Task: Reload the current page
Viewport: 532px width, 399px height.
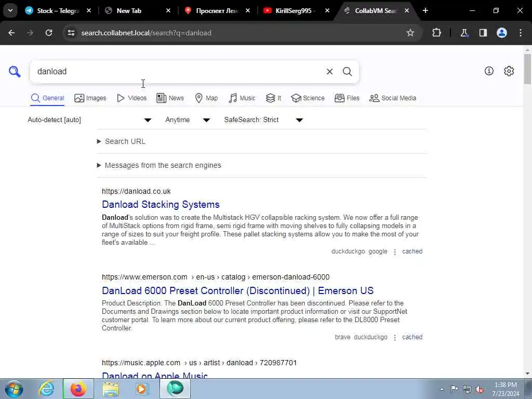Action: [x=49, y=33]
